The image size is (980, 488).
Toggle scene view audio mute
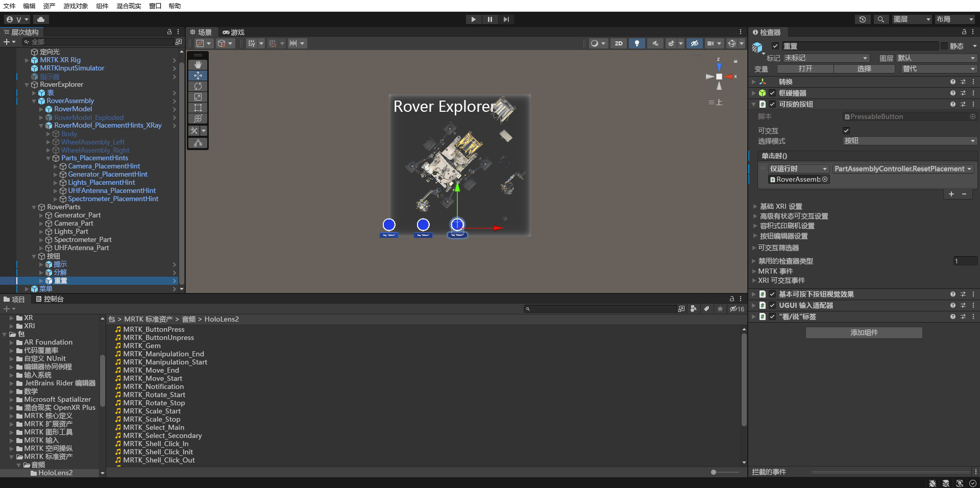pyautogui.click(x=655, y=43)
